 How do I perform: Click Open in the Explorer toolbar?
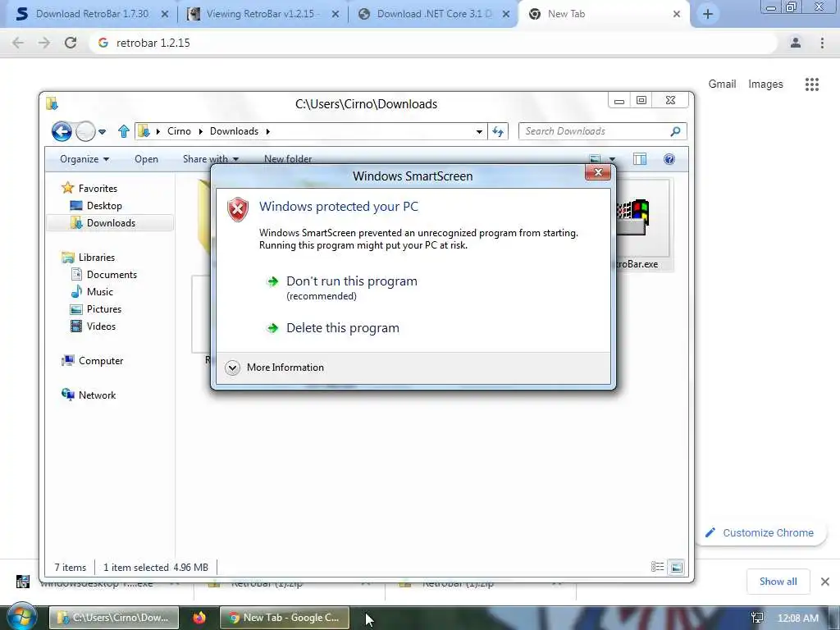(x=146, y=159)
